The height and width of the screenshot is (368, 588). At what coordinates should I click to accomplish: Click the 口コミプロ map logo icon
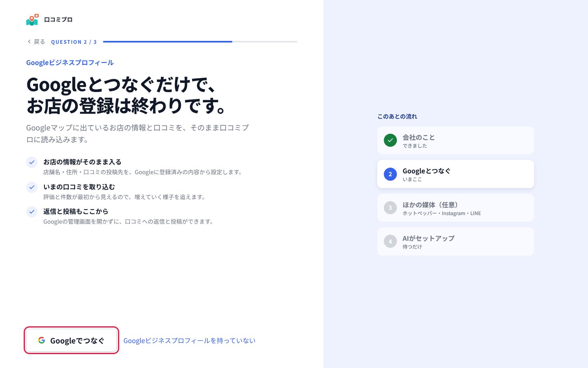click(32, 20)
